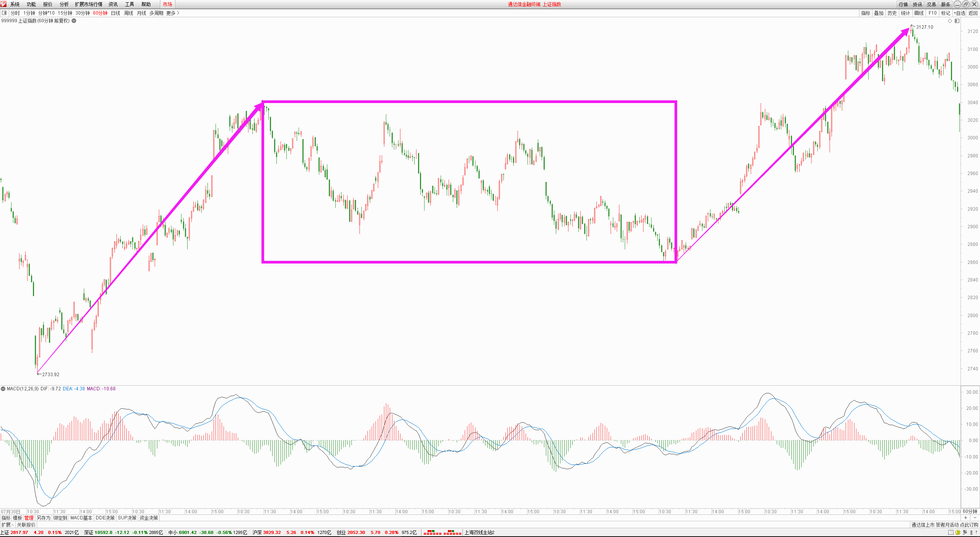Click the satellite dish connection icon
Screen dimensions: 980x537
[965, 532]
